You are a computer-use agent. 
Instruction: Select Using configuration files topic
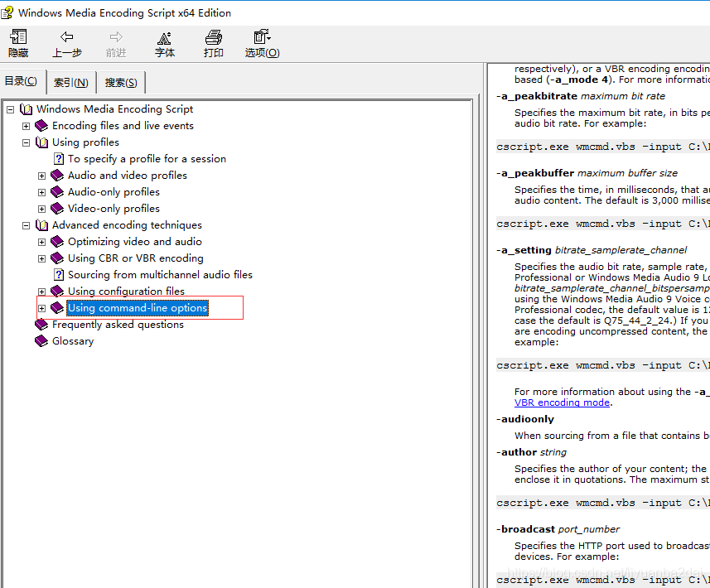(x=126, y=291)
